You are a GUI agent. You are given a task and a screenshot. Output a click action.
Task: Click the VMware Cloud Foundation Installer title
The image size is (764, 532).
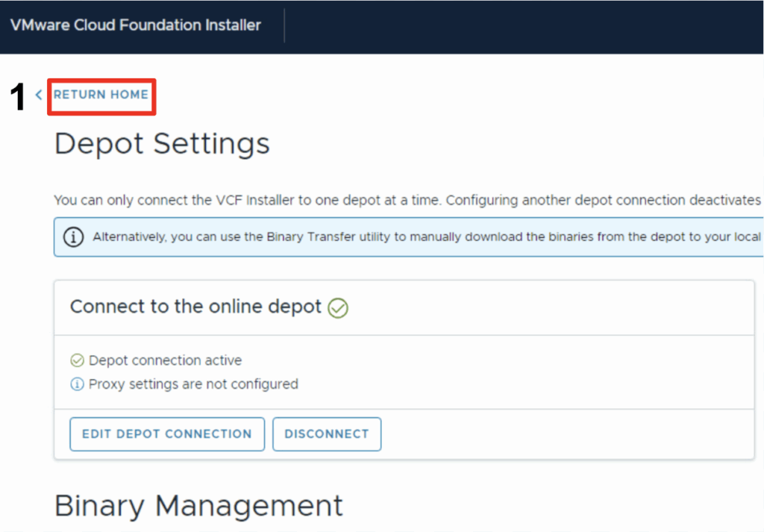pyautogui.click(x=135, y=25)
